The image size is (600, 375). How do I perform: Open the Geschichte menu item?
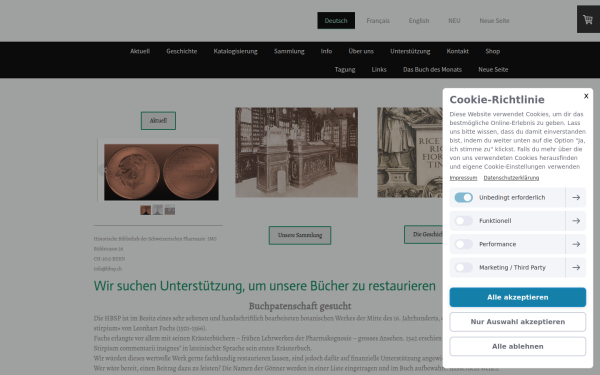(181, 51)
